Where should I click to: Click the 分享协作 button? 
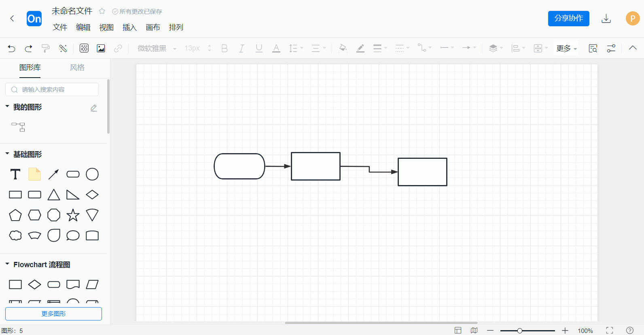coord(568,19)
